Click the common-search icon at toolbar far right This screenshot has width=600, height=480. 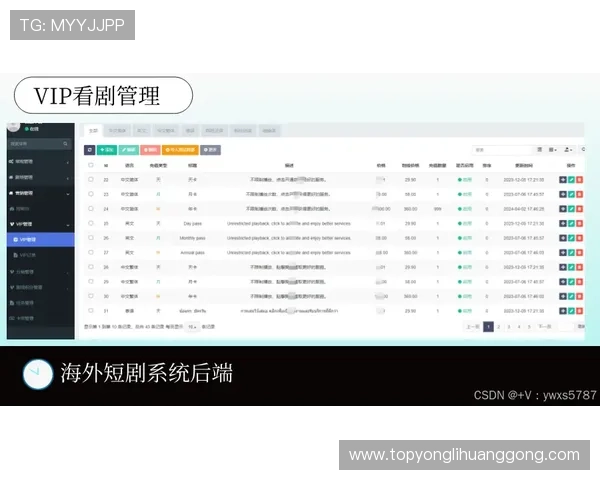[583, 150]
